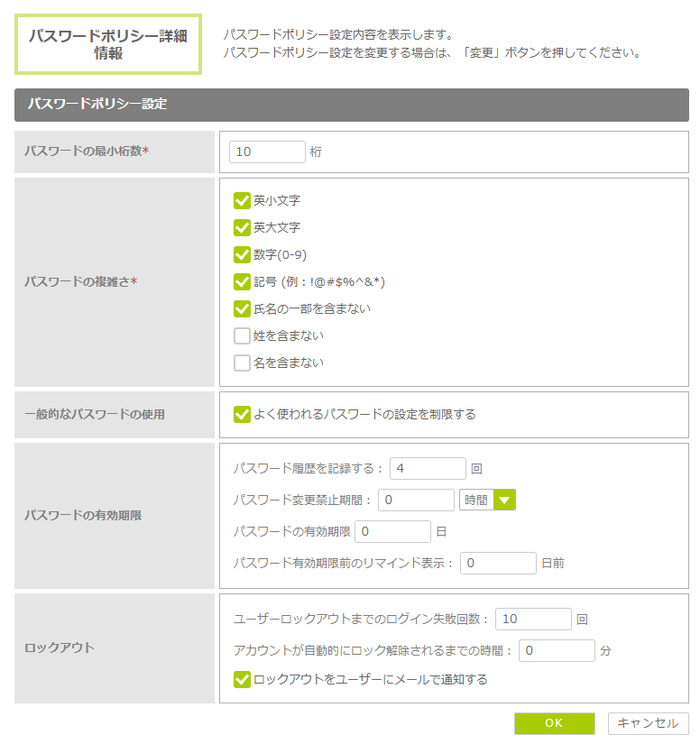This screenshot has width=700, height=744.
Task: Uncheck the 英小文字 checkbox
Action: (242, 200)
